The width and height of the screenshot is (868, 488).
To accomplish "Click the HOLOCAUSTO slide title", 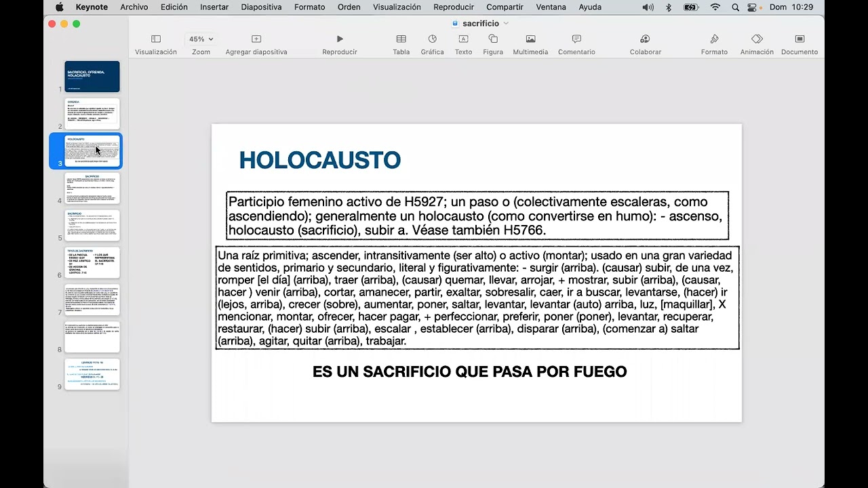I will coord(320,160).
